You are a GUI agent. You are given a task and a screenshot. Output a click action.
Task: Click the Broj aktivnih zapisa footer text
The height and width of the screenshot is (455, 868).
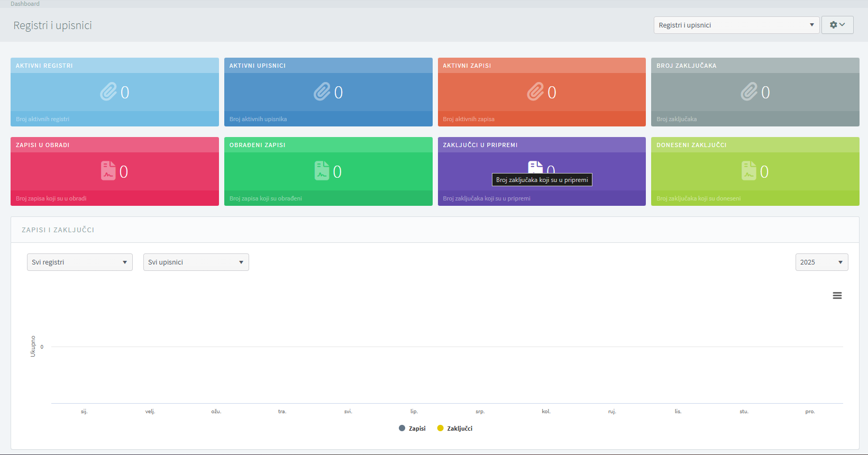pos(469,119)
